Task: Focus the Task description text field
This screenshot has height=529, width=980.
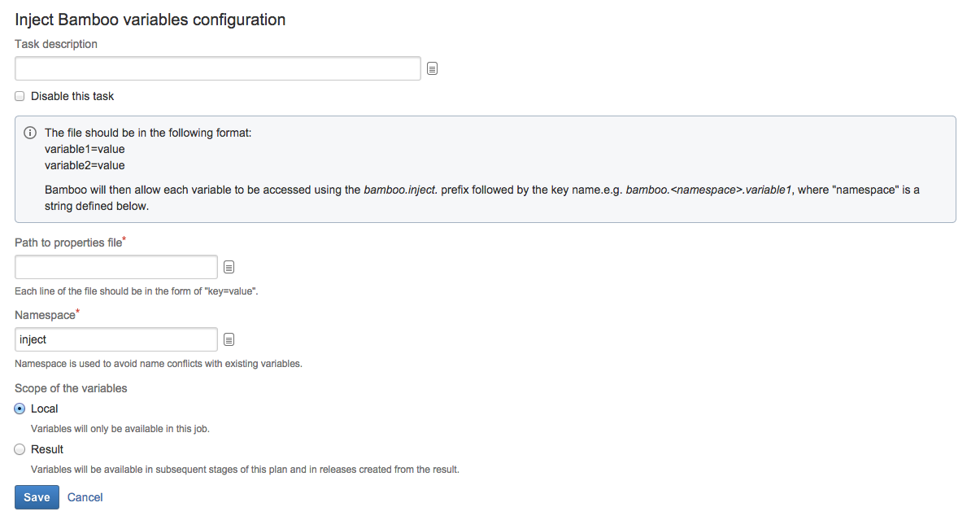Action: point(218,68)
